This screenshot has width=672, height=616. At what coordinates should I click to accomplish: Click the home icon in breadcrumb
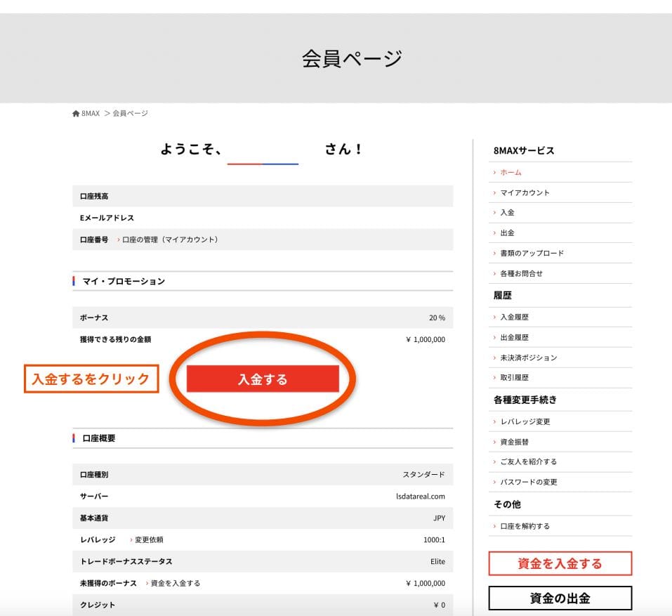tap(76, 113)
